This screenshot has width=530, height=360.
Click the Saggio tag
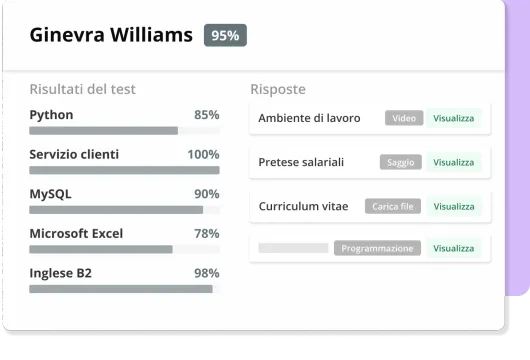[x=401, y=162]
